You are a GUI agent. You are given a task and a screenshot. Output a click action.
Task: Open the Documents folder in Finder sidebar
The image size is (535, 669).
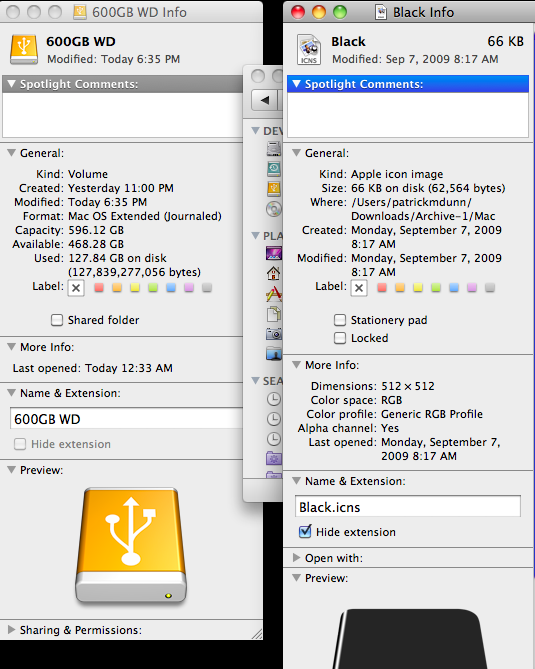273,314
